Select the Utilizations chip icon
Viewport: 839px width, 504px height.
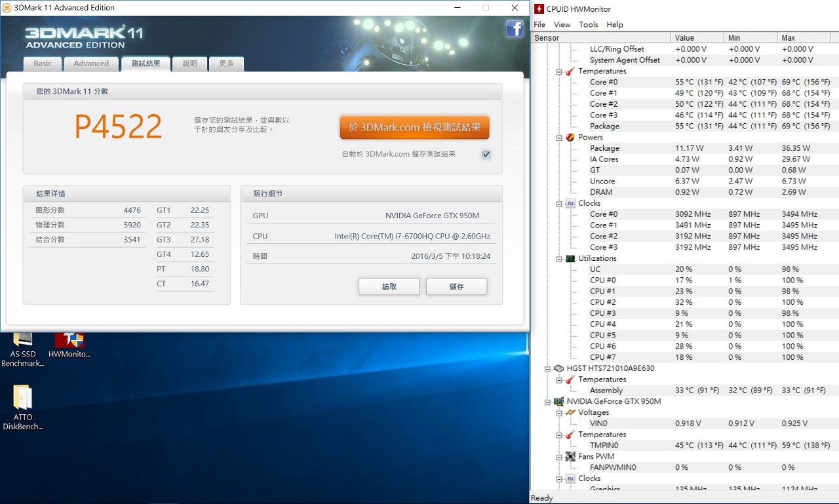pyautogui.click(x=570, y=258)
